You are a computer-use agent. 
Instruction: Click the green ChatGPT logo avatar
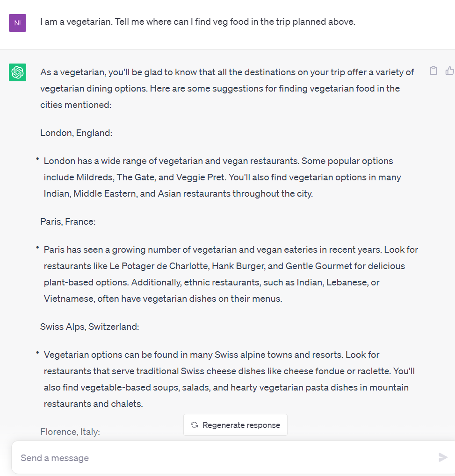pyautogui.click(x=17, y=72)
